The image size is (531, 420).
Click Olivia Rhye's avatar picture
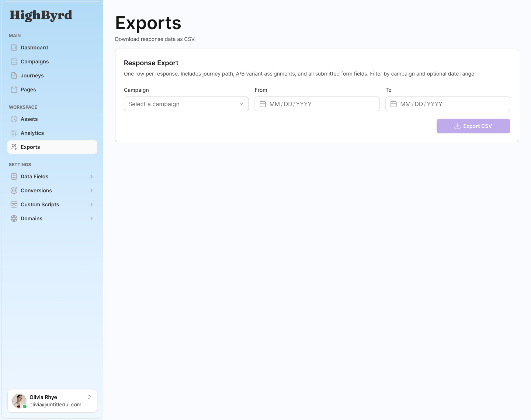pos(19,401)
